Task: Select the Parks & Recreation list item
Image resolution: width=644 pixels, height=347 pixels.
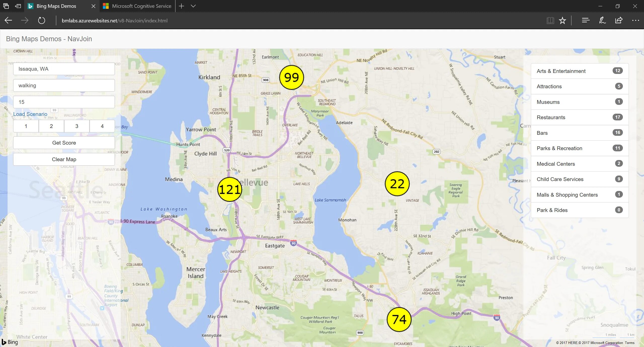Action: (580, 148)
